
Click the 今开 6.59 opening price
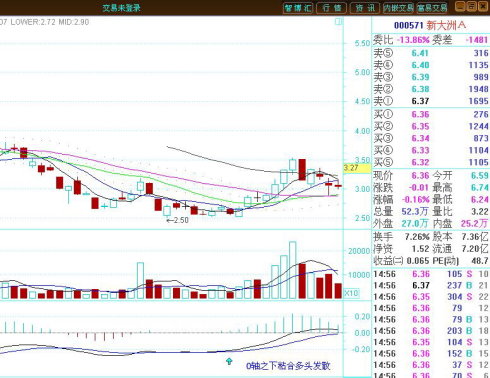(x=479, y=176)
